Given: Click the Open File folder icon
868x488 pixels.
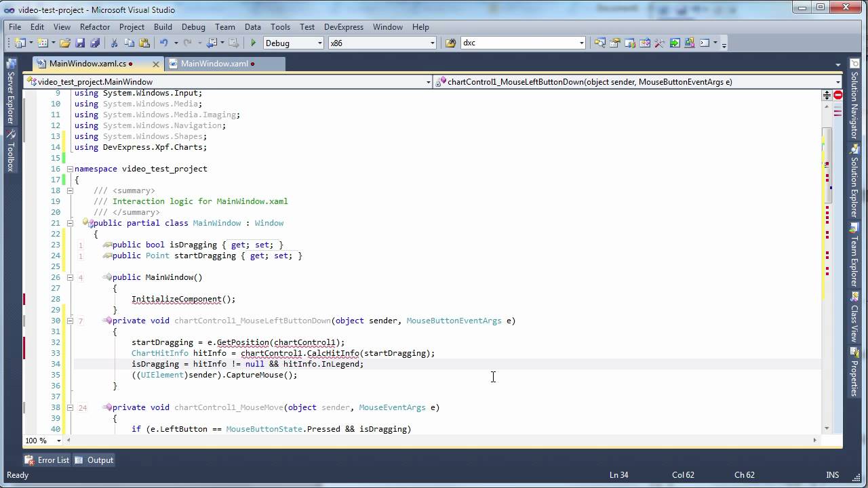Looking at the screenshot, I should [x=64, y=43].
